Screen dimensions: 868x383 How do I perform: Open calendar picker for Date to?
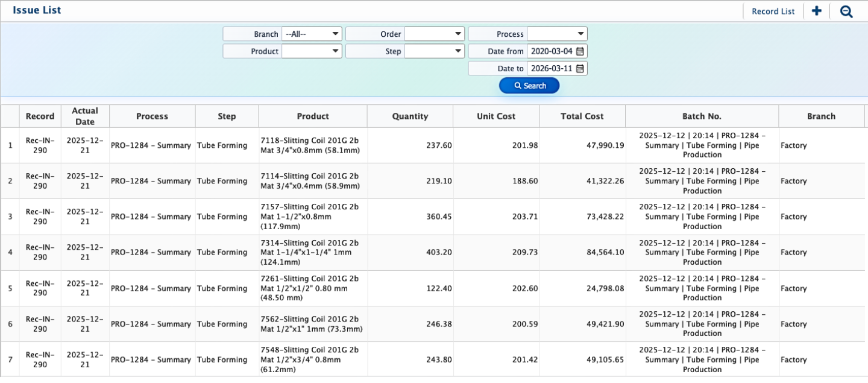(580, 68)
